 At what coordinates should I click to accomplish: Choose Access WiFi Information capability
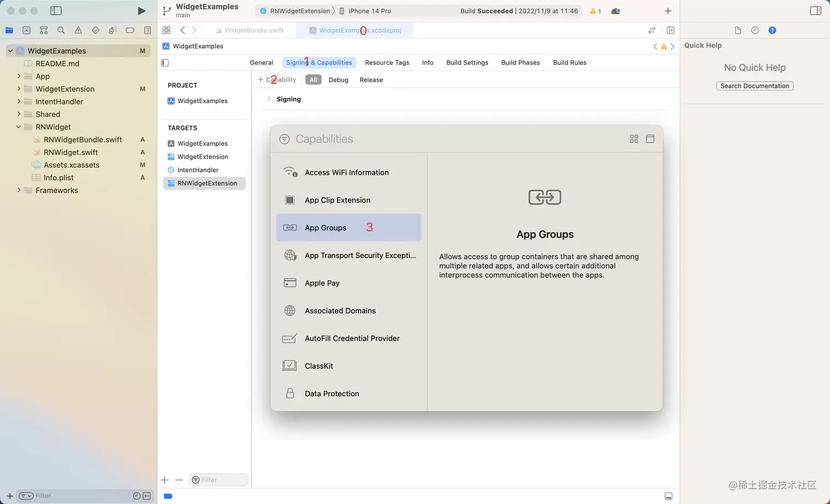[x=349, y=172]
